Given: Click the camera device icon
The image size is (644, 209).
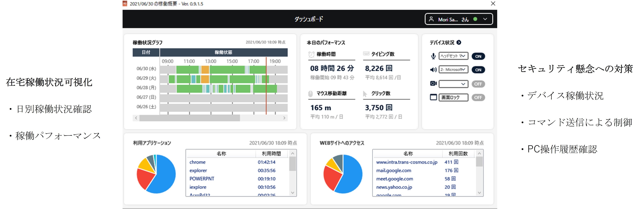Looking at the screenshot, I should 433,84.
